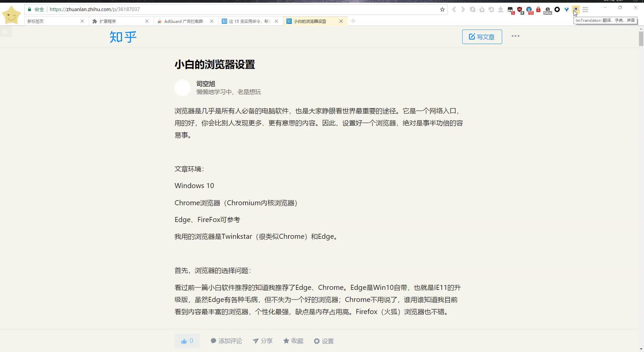Click the 写文章 button
The image size is (644, 352).
pos(482,37)
